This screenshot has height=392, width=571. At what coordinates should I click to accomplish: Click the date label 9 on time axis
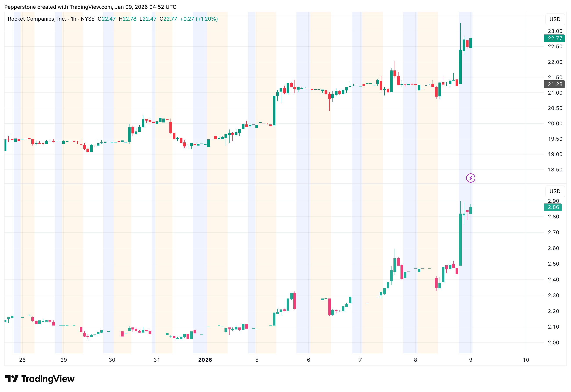coord(470,360)
